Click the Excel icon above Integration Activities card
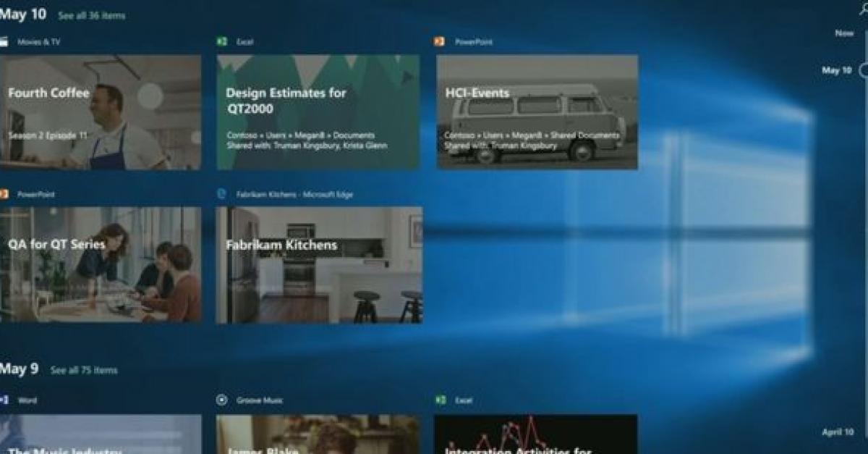The width and height of the screenshot is (868, 454). (x=441, y=400)
